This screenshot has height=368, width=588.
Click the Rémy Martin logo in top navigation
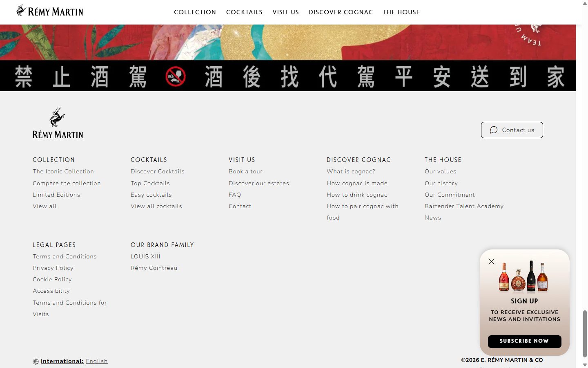coord(50,11)
